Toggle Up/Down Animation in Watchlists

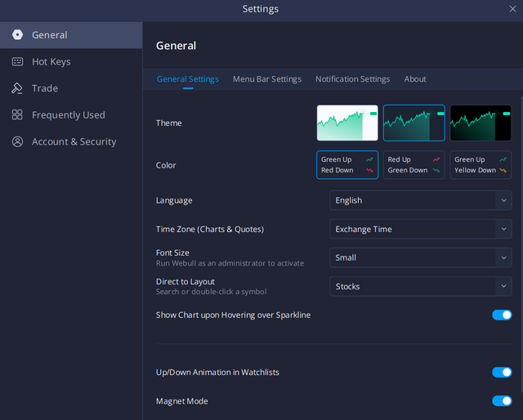pyautogui.click(x=502, y=373)
